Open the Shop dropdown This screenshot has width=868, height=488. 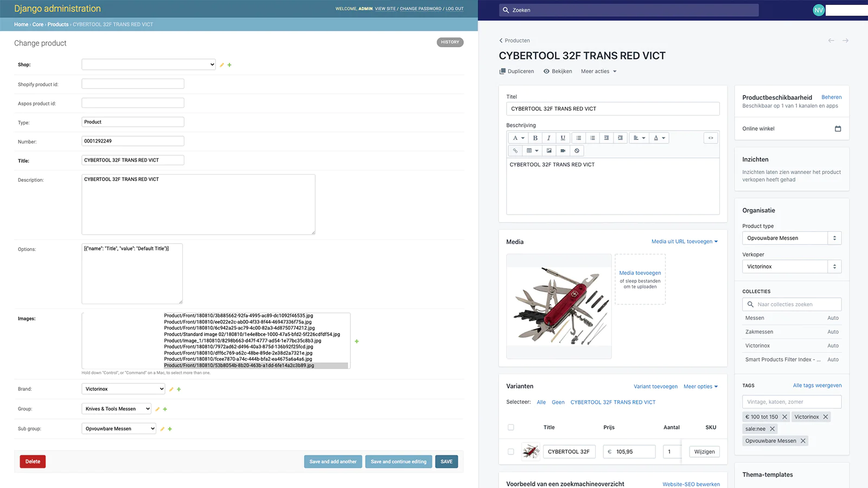pos(149,65)
